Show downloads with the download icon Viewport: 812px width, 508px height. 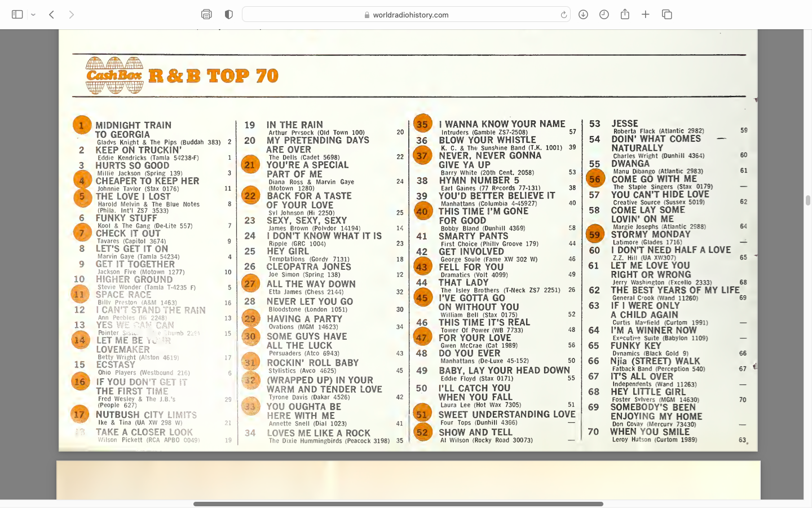coord(583,15)
